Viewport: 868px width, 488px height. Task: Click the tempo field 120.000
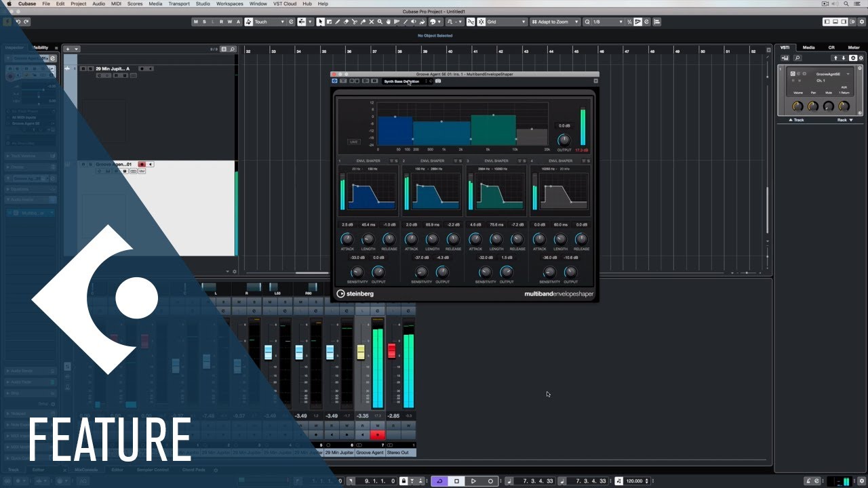[634, 481]
